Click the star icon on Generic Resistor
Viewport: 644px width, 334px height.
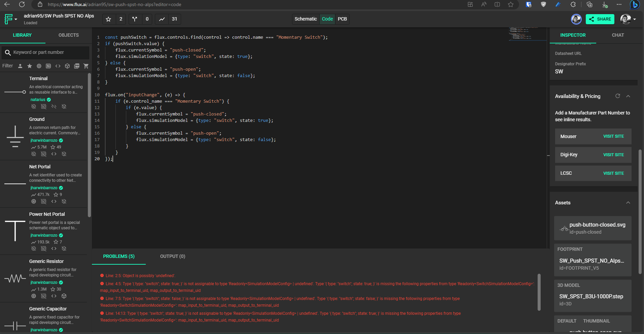(53, 289)
